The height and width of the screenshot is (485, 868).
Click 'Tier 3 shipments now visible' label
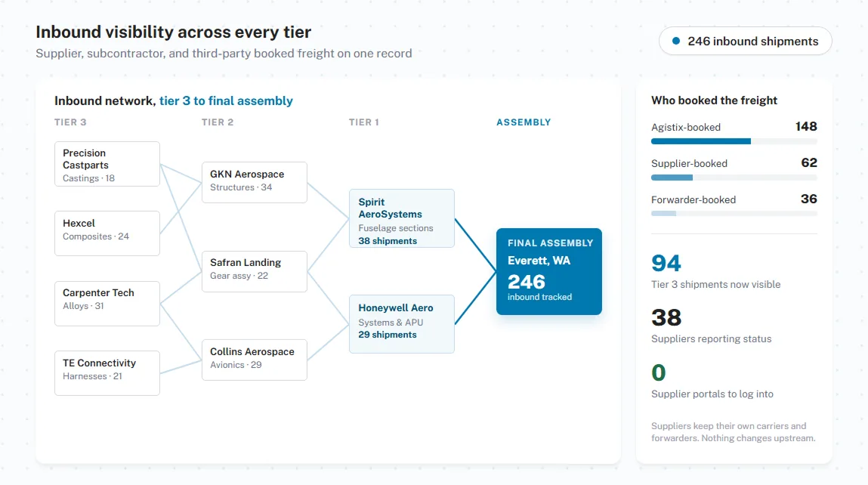715,285
